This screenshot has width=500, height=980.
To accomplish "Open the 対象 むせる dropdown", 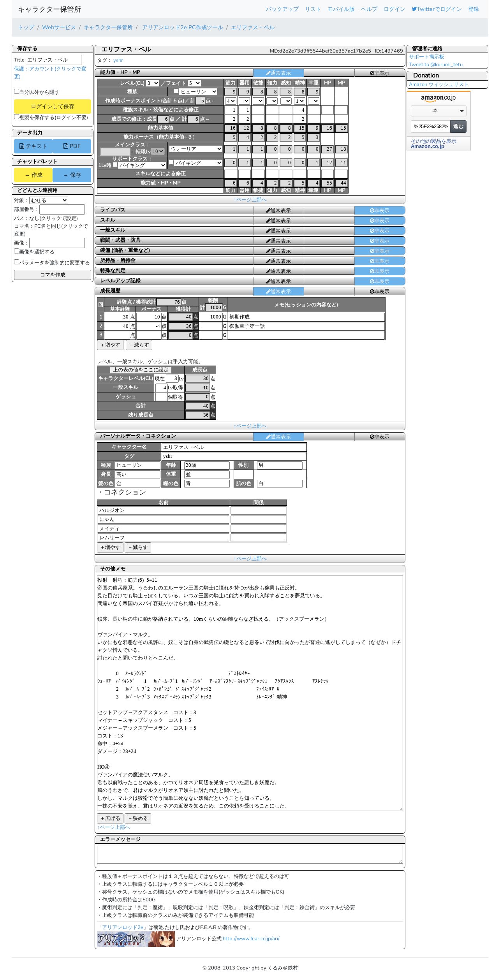I will click(x=49, y=200).
